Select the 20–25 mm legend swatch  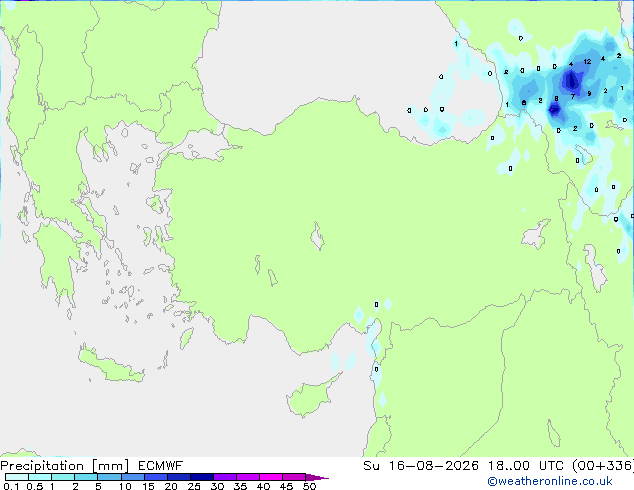178,477
